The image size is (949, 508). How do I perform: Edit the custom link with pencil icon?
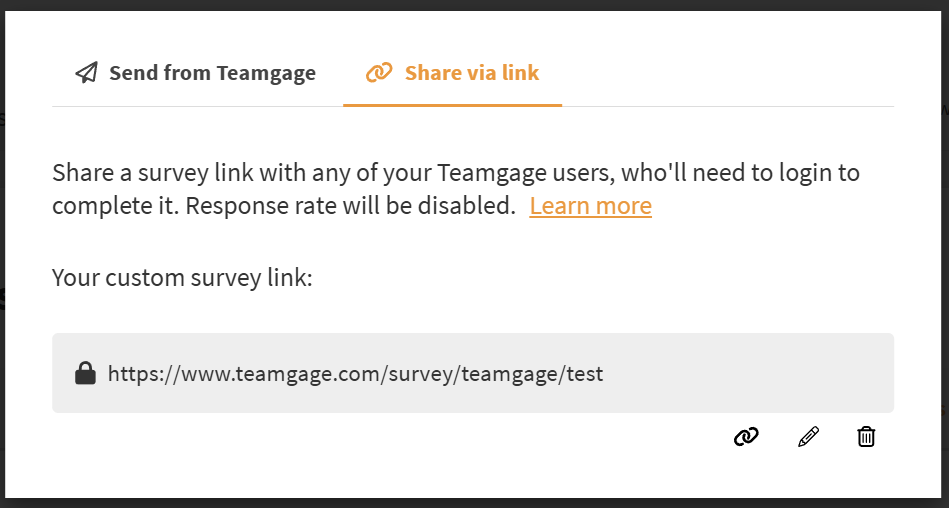click(x=808, y=436)
